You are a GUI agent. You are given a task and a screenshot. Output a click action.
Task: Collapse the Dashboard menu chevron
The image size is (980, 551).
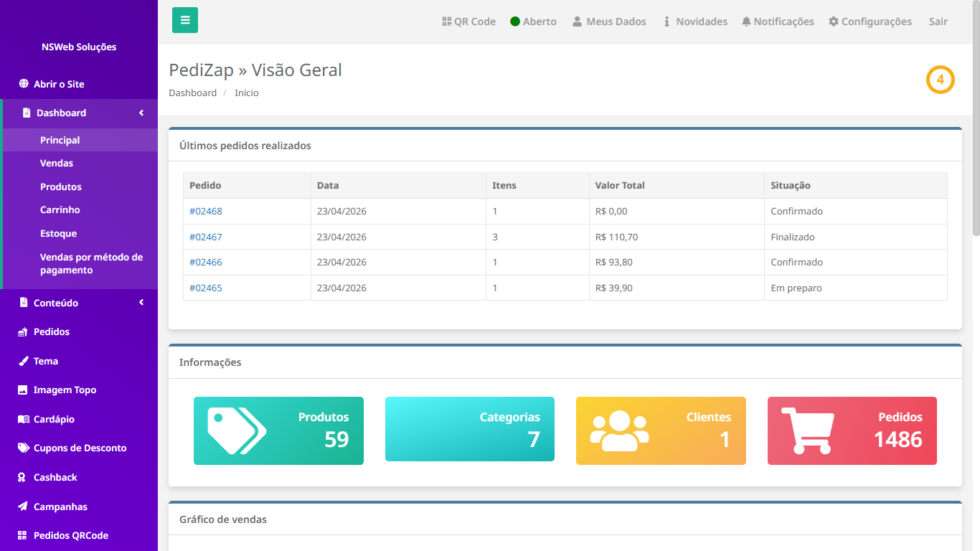pos(141,113)
